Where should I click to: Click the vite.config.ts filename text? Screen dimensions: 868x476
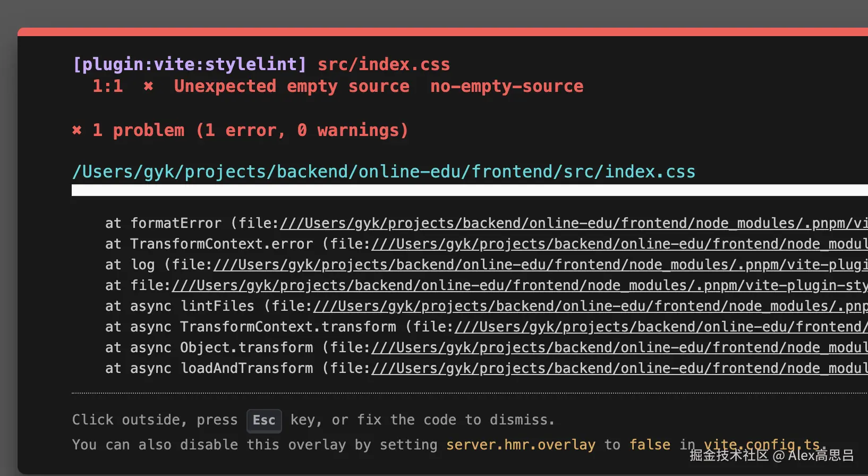pos(761,445)
